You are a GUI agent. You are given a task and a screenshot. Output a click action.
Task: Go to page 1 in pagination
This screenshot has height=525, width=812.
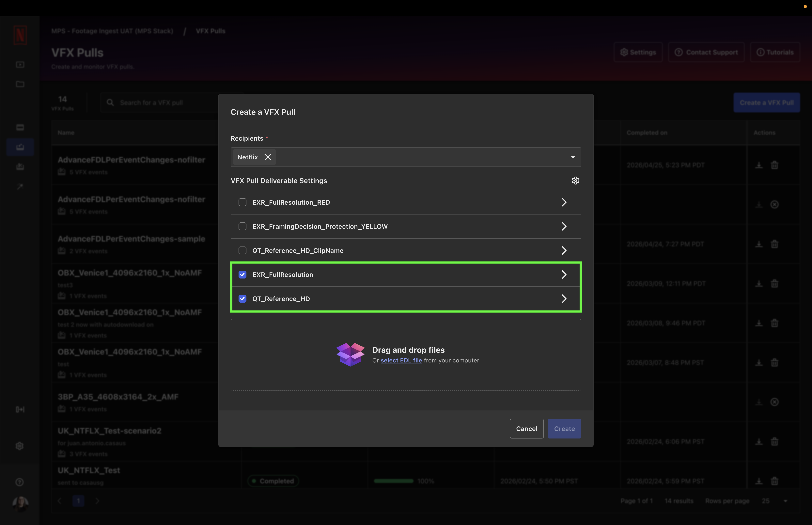pyautogui.click(x=78, y=501)
